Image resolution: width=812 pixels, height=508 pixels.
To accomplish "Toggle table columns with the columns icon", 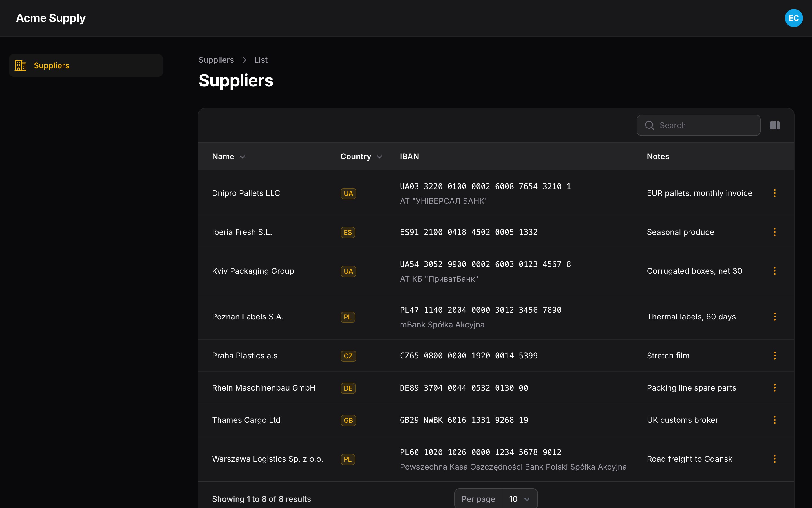I will pyautogui.click(x=775, y=125).
